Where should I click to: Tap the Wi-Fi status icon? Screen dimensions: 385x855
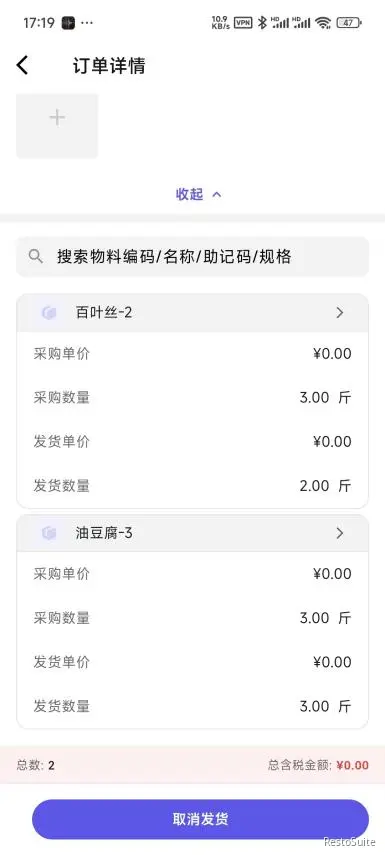[323, 22]
